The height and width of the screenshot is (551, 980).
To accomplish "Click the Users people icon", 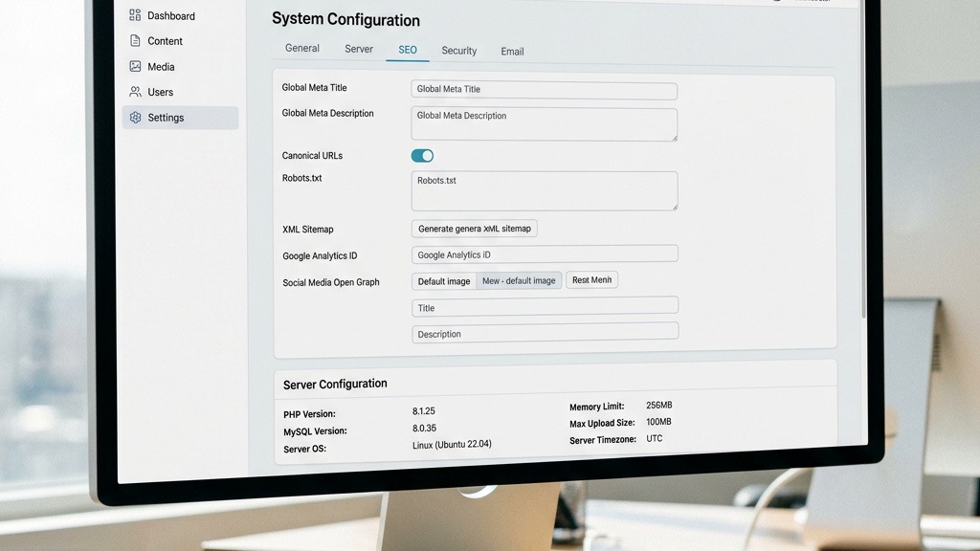I will (x=135, y=91).
